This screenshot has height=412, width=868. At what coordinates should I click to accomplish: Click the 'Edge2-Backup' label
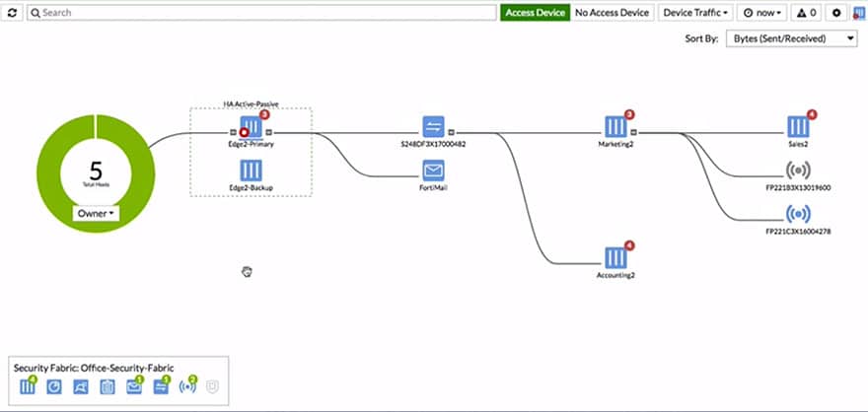tap(252, 187)
